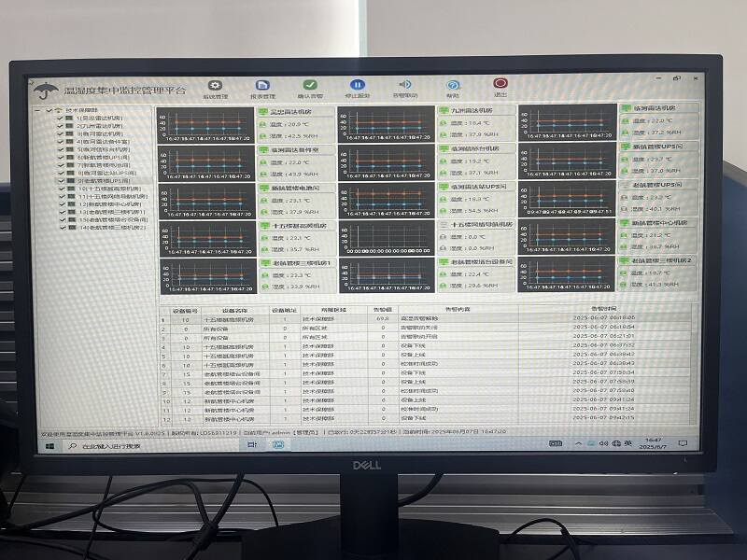Uncheck the 10(十五楼…机房) tree checkbox

(62, 189)
